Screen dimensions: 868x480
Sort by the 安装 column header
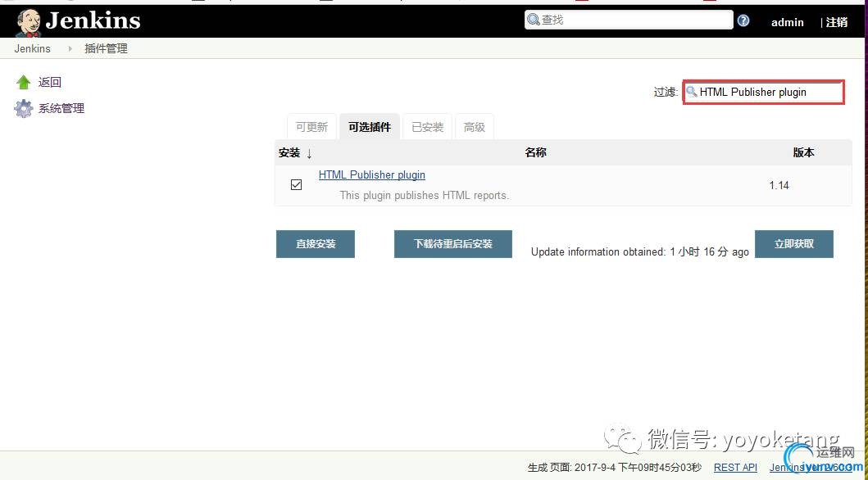[x=295, y=152]
